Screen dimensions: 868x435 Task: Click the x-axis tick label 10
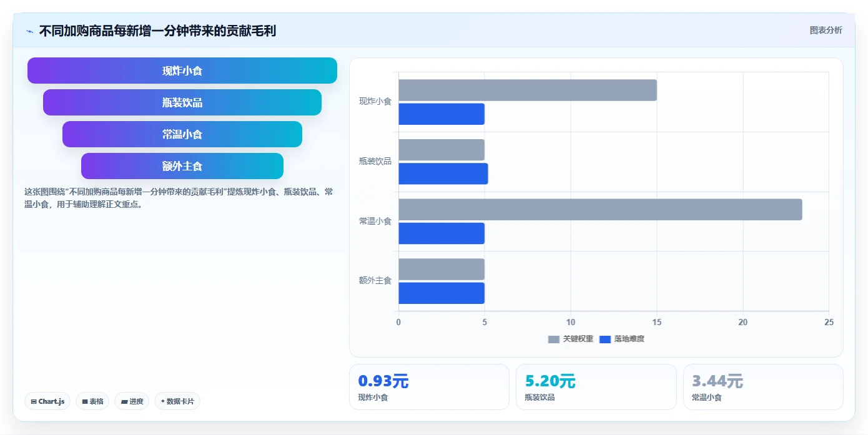pos(571,322)
